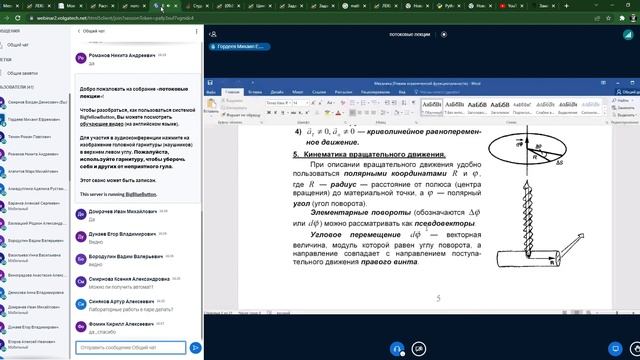Open the Ссылки ribbon tab in Word
Image resolution: width=640 pixels, height=360 pixels.
319,92
